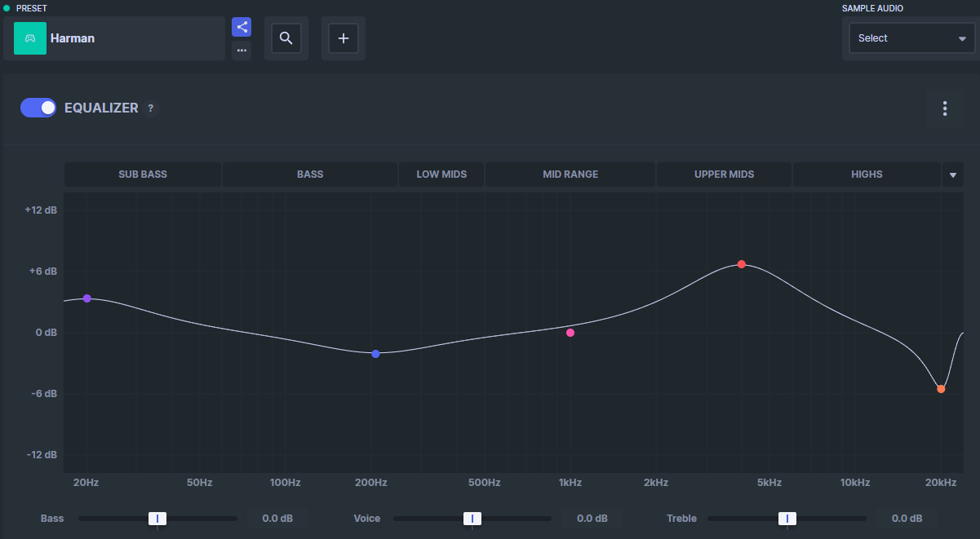Click the Bass slider handle
Viewport: 980px width, 539px height.
pyautogui.click(x=157, y=519)
